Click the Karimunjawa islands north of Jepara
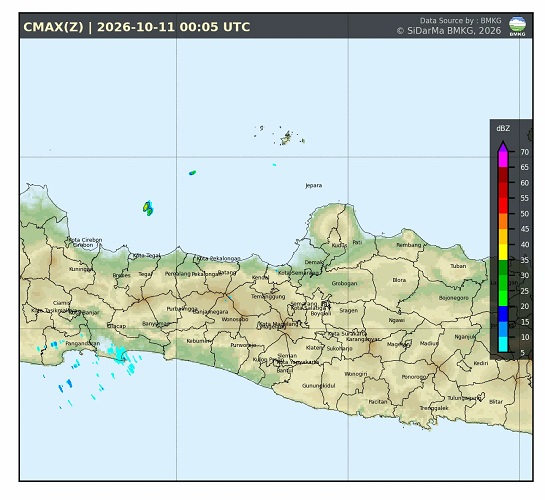The height and width of the screenshot is (500, 545). [x=286, y=138]
